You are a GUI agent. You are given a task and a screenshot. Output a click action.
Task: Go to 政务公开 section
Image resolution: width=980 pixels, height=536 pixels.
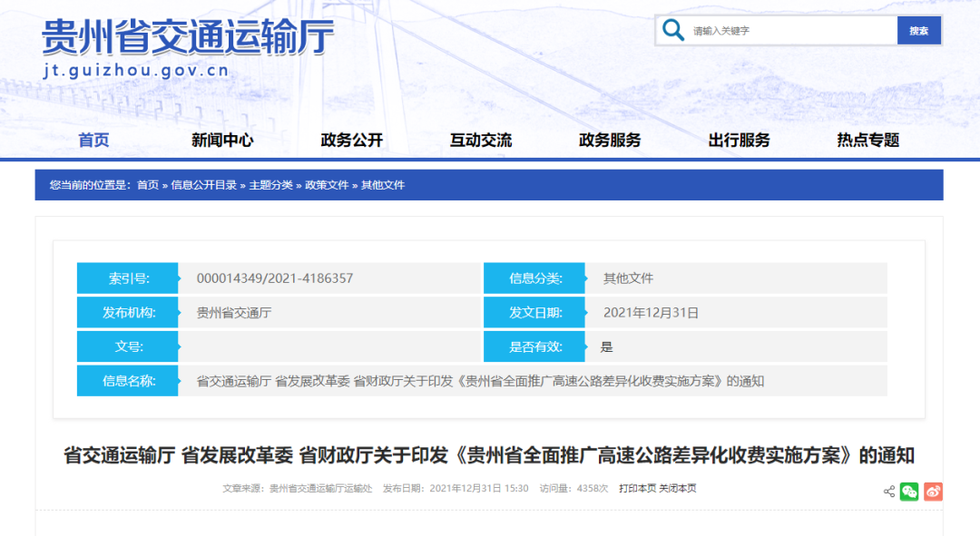coord(352,140)
